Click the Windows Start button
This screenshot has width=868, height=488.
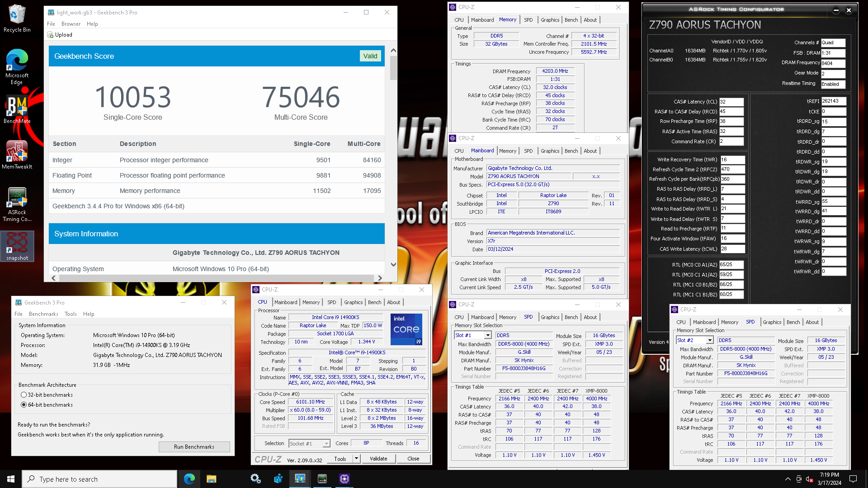(x=11, y=479)
